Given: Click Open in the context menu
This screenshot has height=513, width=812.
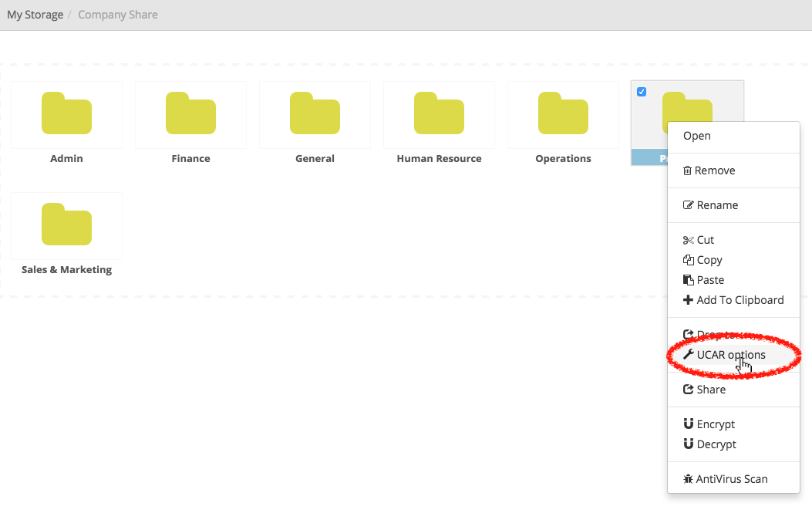Looking at the screenshot, I should click(x=696, y=136).
